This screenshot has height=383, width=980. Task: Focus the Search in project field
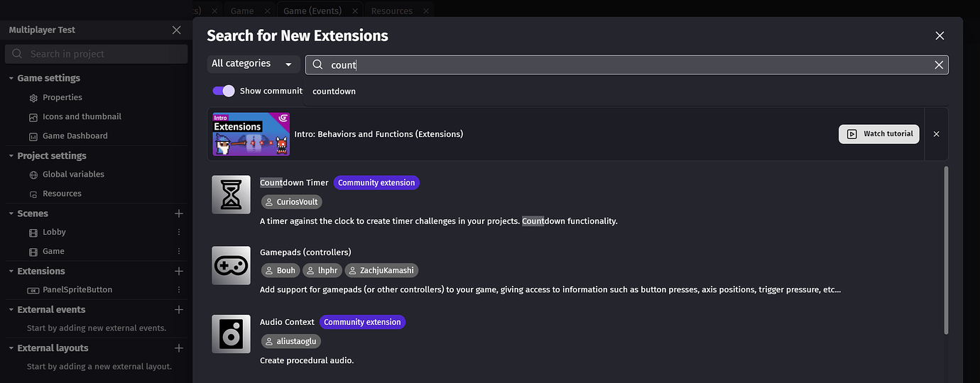click(96, 54)
